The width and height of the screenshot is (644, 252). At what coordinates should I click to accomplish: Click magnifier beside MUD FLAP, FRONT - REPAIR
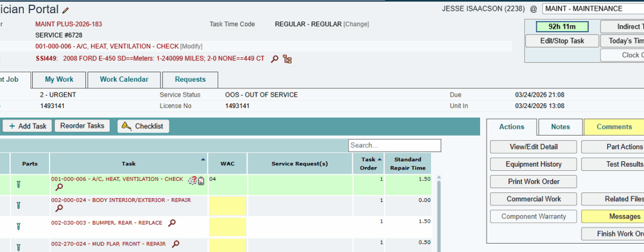[175, 244]
